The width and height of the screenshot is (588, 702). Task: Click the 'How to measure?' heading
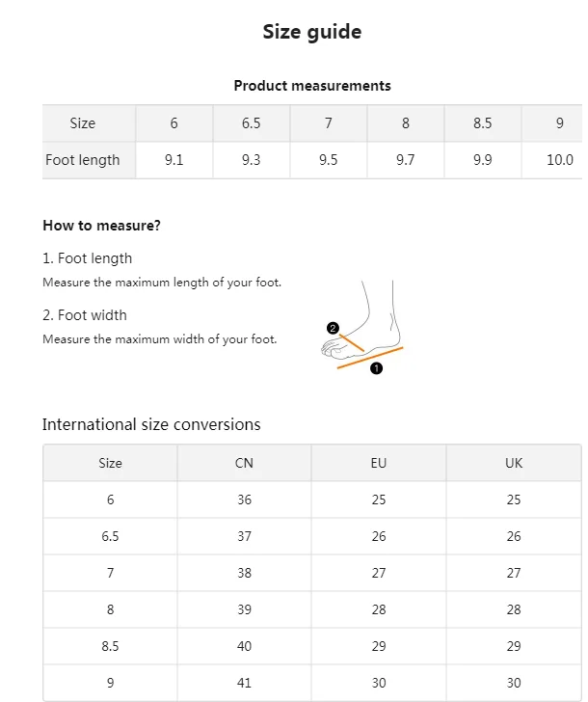tap(101, 226)
